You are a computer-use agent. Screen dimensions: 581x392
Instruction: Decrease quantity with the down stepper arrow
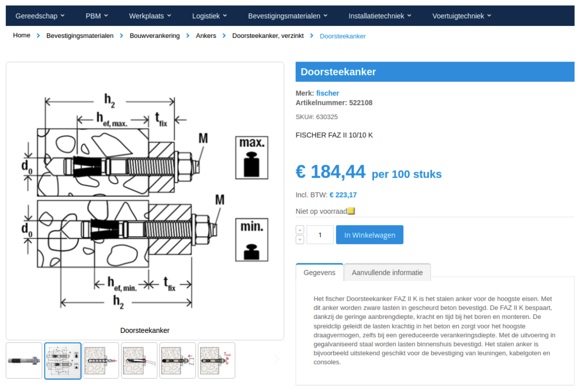coord(300,239)
